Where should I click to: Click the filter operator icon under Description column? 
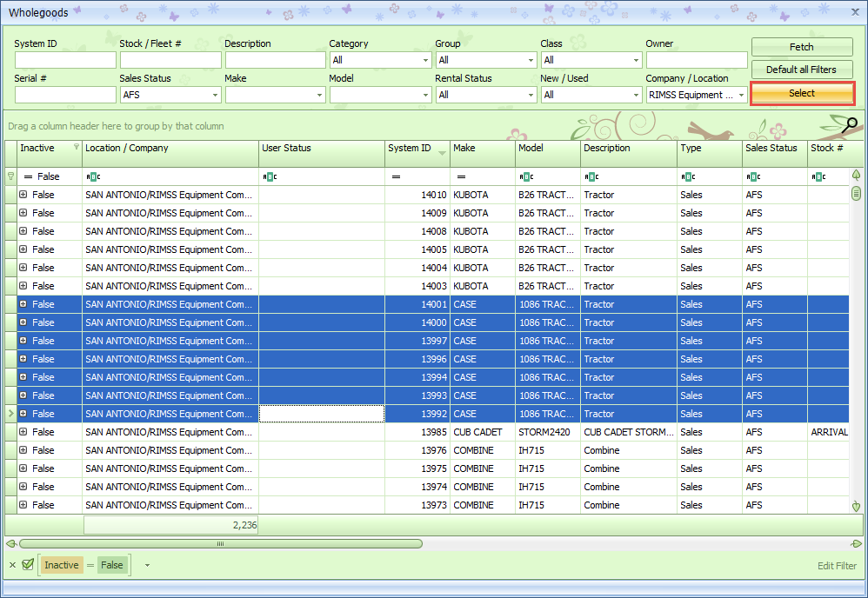pos(591,176)
